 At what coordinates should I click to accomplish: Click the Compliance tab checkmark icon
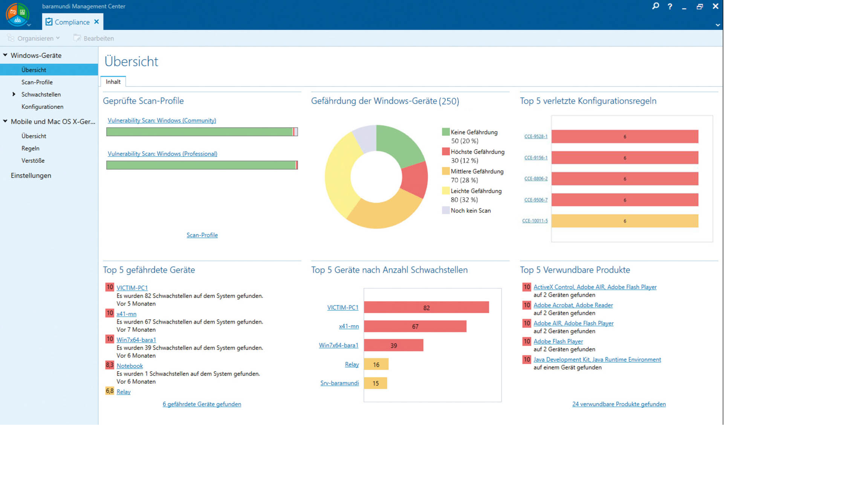[x=49, y=22]
